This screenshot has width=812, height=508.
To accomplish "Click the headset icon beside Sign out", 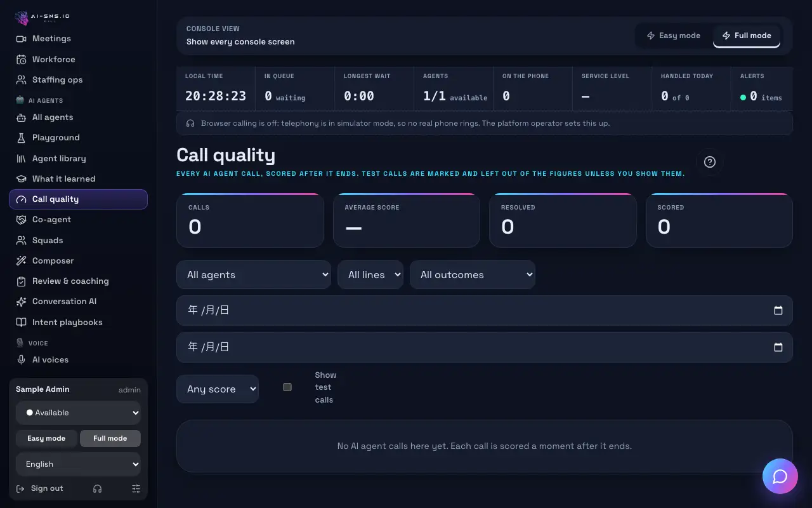I will tap(97, 488).
